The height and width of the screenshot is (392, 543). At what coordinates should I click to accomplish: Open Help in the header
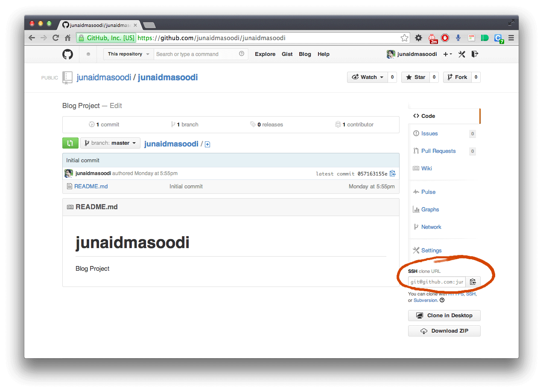[x=324, y=54]
